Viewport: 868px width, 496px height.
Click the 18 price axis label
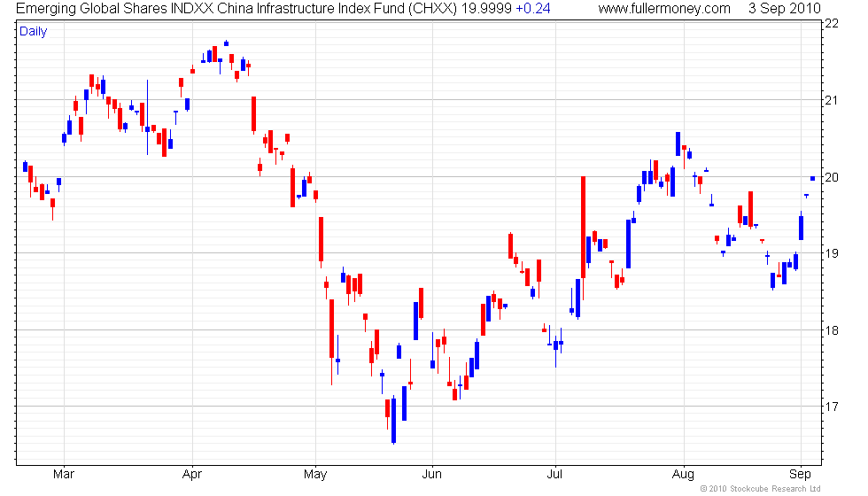tap(832, 330)
